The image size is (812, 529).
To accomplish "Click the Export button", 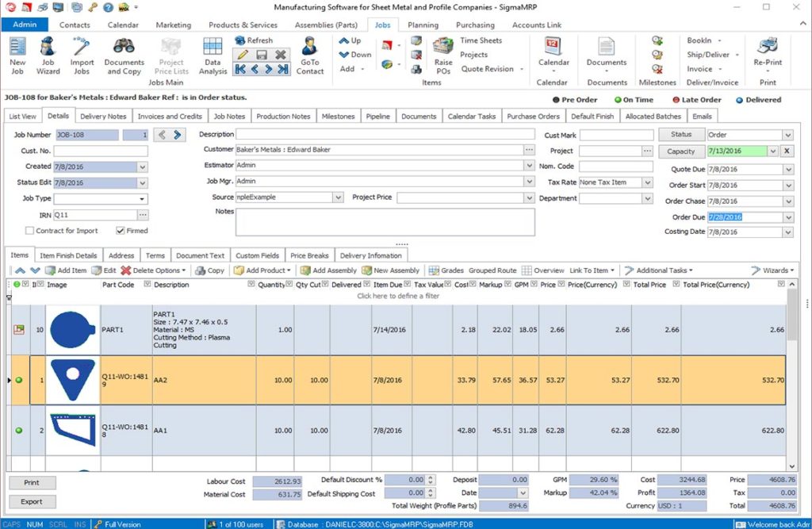I will [32, 501].
